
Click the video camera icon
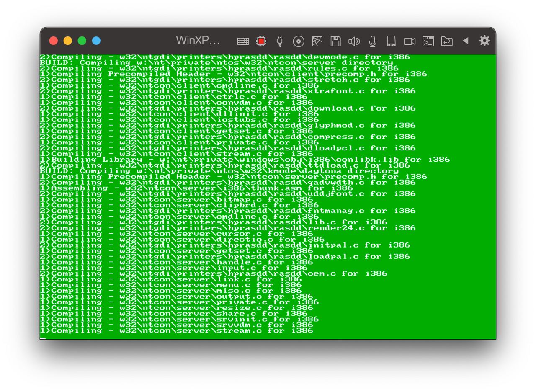coord(410,41)
